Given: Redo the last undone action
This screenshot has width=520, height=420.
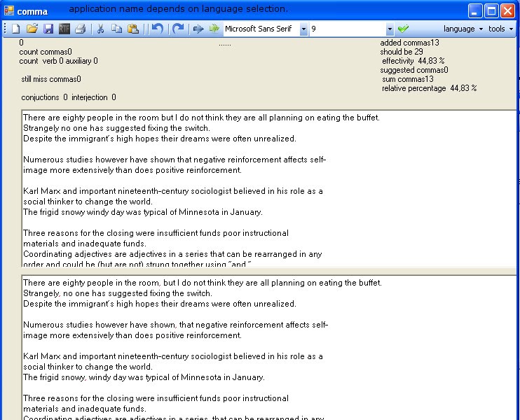Looking at the screenshot, I should click(x=178, y=29).
